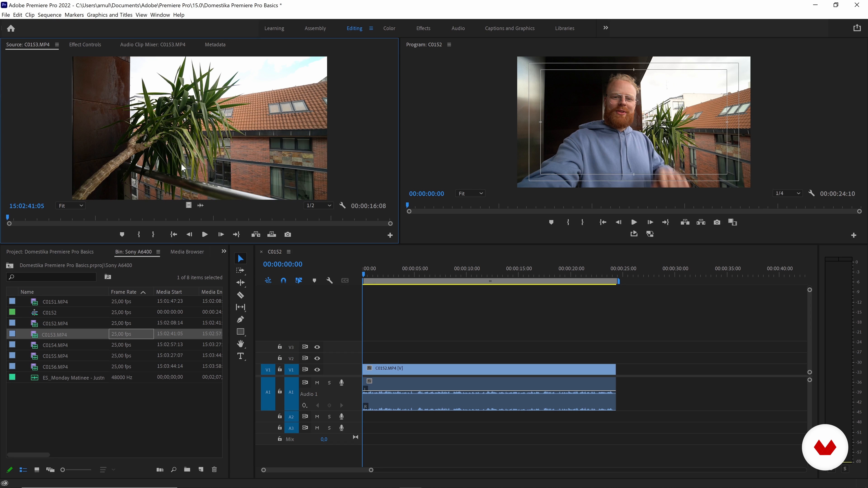Open Source monitor zoom Fit dropdown
Viewport: 868px width, 488px height.
pyautogui.click(x=71, y=205)
